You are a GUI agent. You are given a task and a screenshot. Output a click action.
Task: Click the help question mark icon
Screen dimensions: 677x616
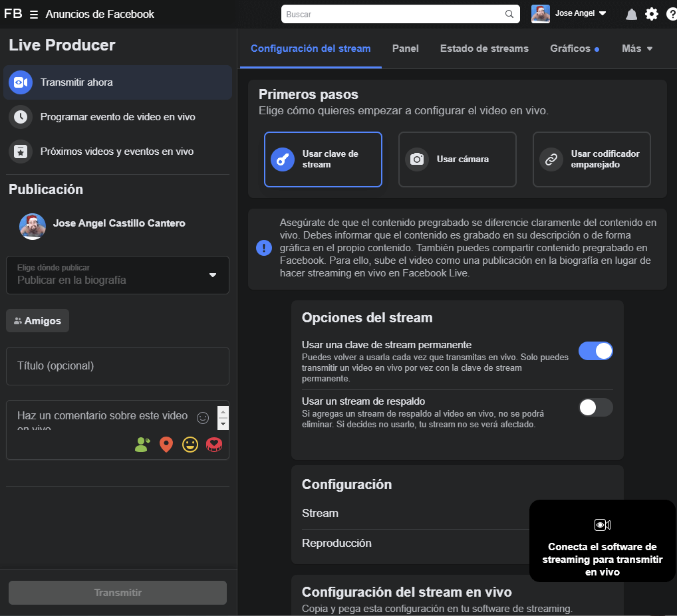[x=671, y=14]
